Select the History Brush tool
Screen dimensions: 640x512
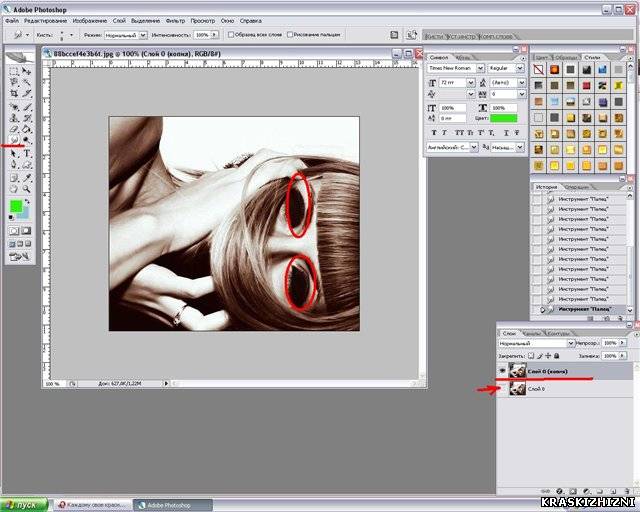27,118
